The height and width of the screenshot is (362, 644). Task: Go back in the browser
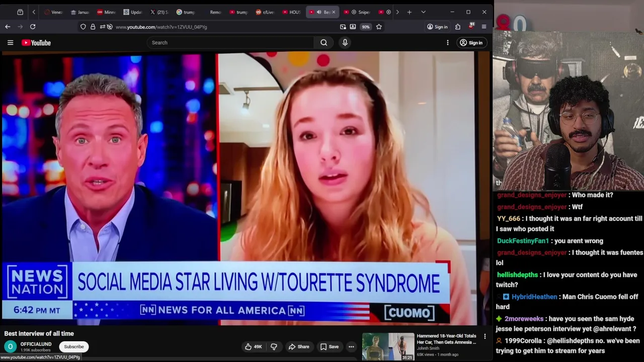pos(8,27)
